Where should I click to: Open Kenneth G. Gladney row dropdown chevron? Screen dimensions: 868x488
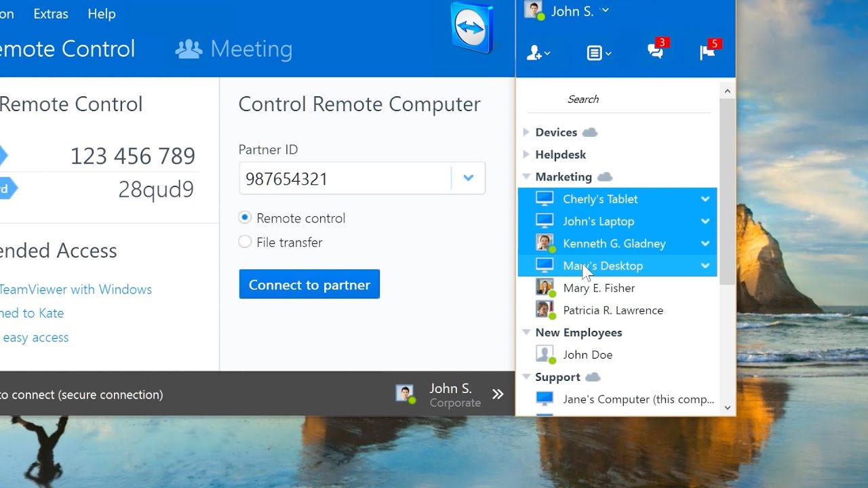705,244
